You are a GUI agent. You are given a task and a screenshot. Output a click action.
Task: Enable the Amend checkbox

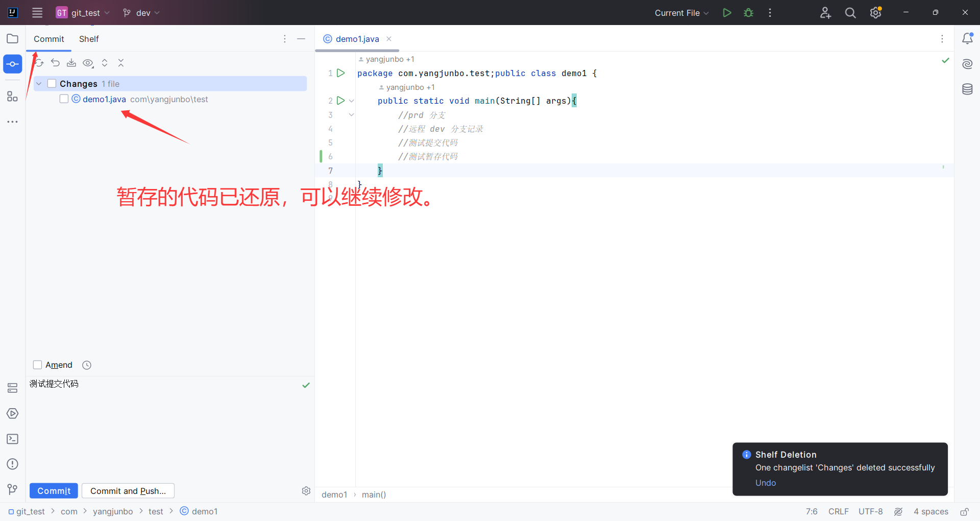37,365
